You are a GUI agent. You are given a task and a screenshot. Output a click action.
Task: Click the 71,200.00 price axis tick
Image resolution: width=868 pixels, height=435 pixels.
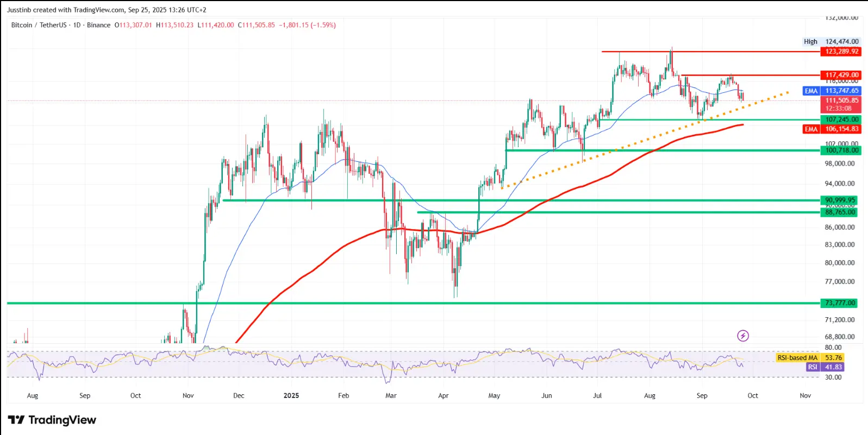(x=840, y=320)
